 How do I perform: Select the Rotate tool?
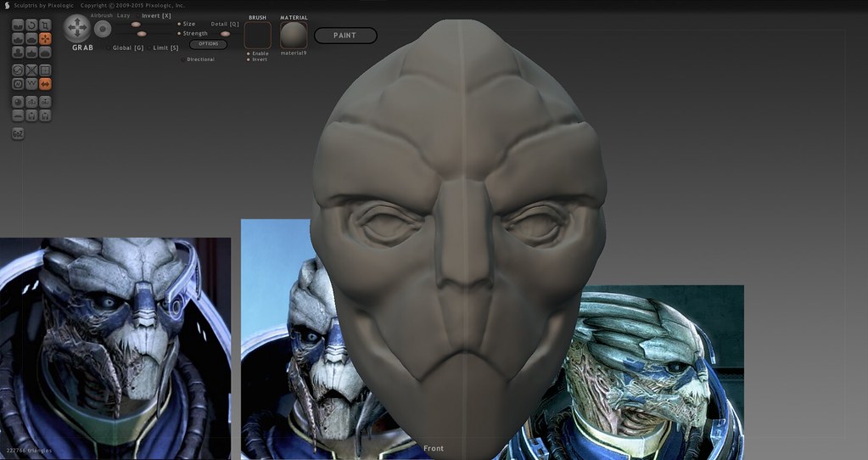pyautogui.click(x=31, y=25)
